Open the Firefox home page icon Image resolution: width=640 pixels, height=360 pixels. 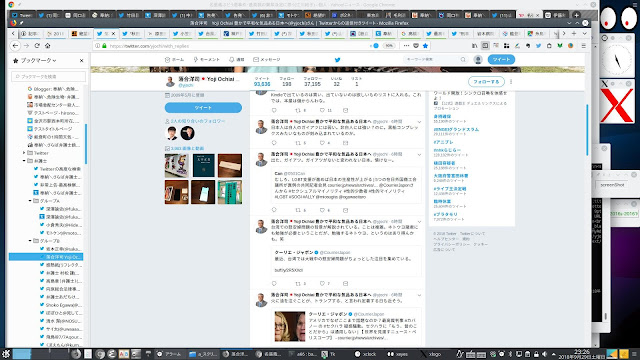coord(47,46)
